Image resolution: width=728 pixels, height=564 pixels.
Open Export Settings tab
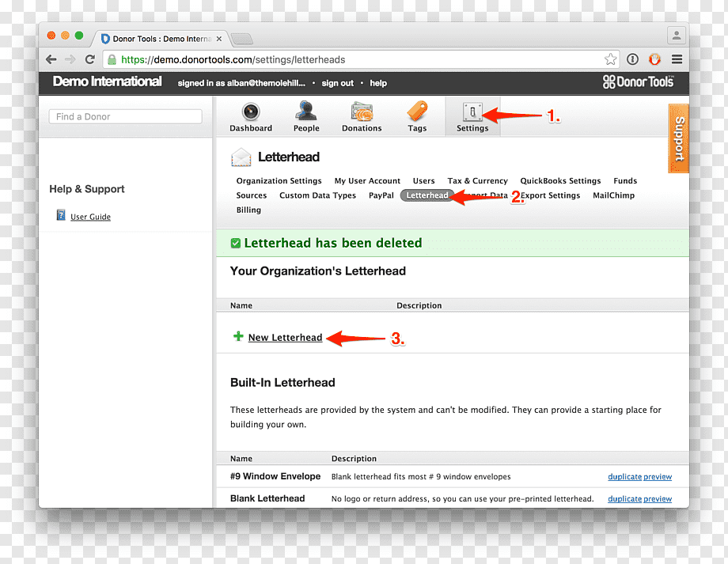[x=550, y=195]
